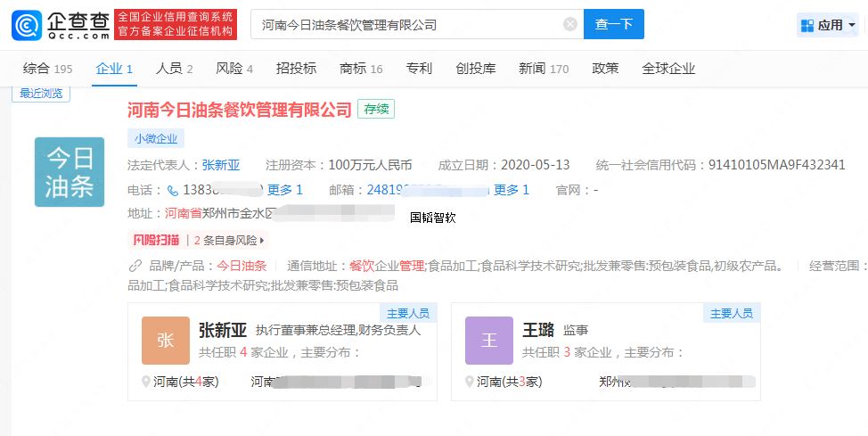Show 更多 1 phone numbers
Viewport: 868px width, 436px height.
pos(285,190)
